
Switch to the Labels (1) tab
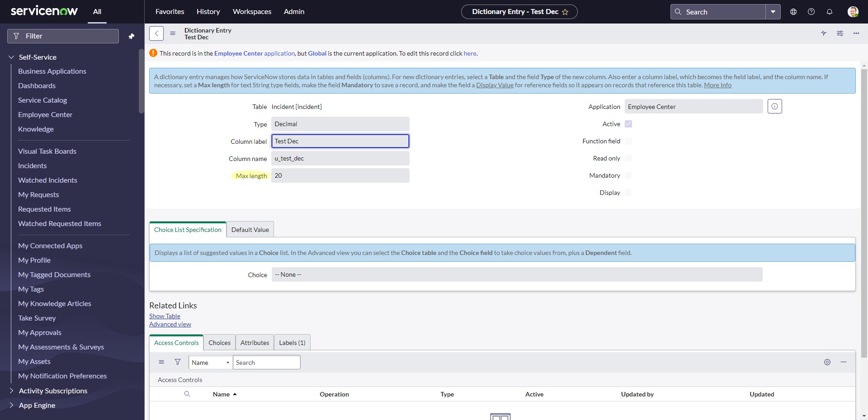click(x=292, y=343)
